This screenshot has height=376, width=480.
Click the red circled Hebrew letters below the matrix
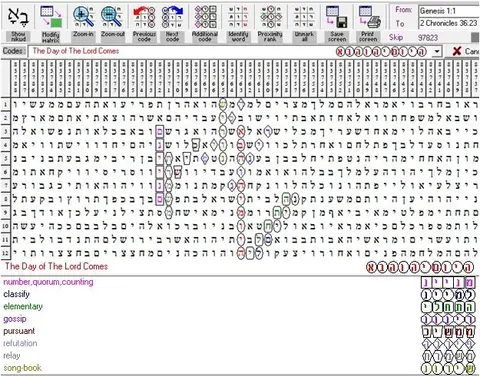420,267
